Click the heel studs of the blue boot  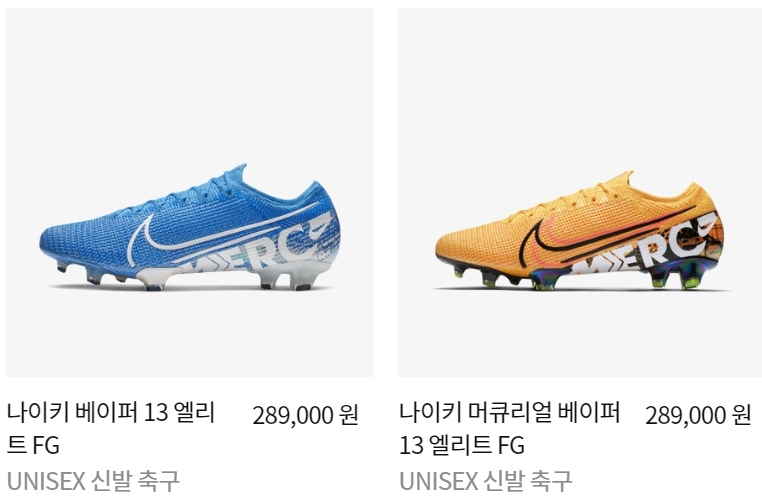(x=287, y=278)
